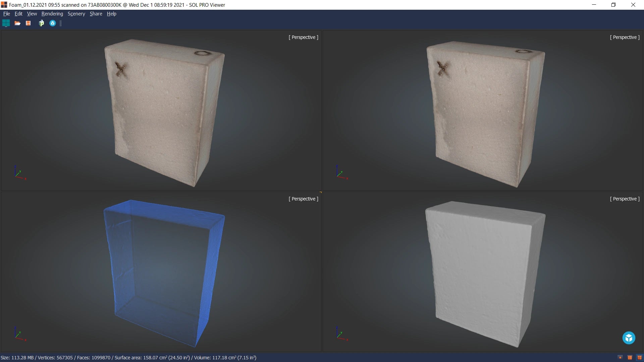Open top-right viewport Perspective view dropdown
The width and height of the screenshot is (644, 362).
click(x=625, y=37)
